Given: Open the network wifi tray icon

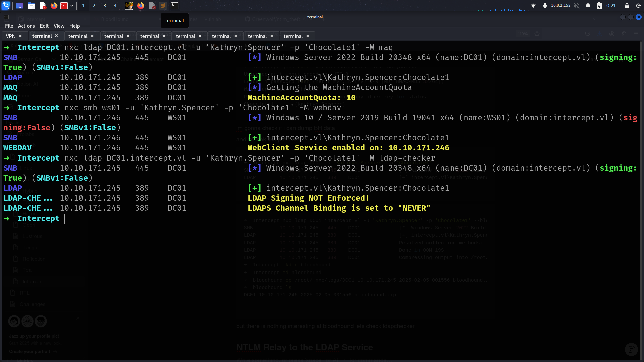Looking at the screenshot, I should pyautogui.click(x=533, y=6).
